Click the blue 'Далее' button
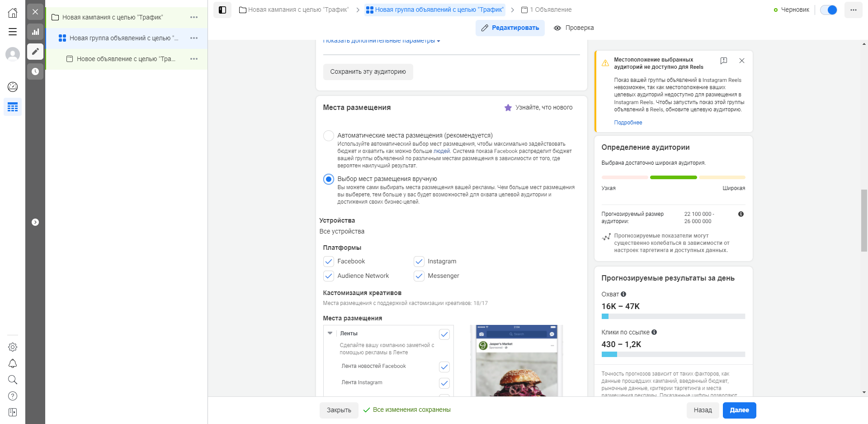 pos(740,410)
